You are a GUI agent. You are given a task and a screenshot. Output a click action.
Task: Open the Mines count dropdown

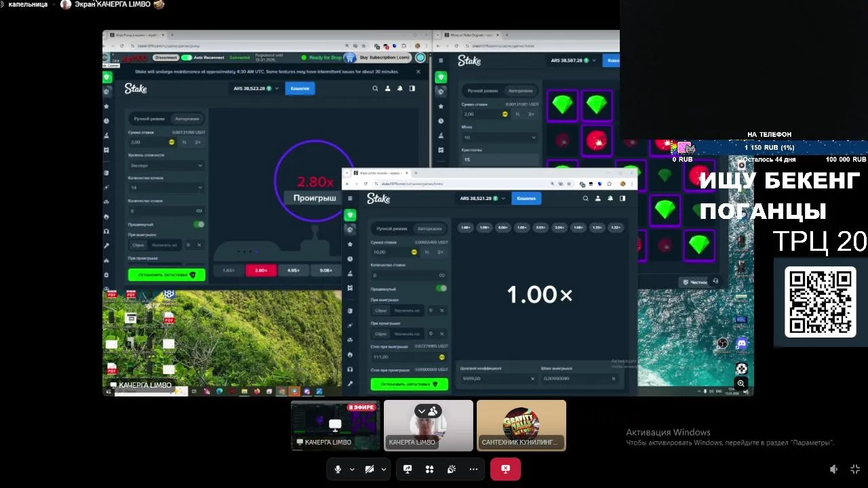[500, 138]
